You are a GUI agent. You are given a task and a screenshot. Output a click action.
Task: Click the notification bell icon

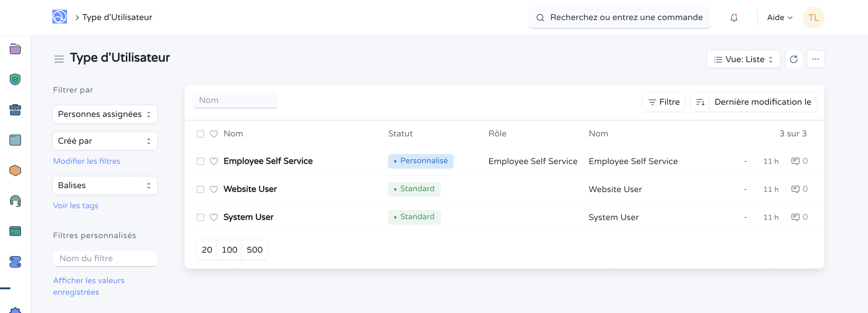(734, 18)
